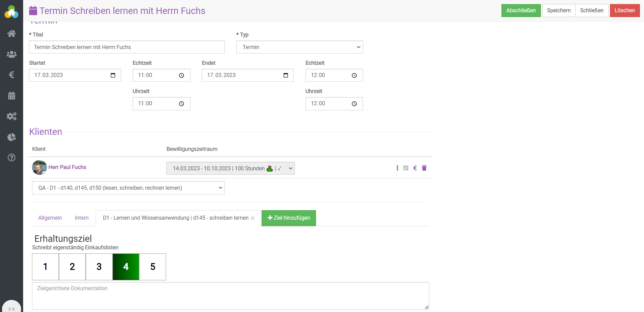Switch to the Intern tab

coord(82,218)
